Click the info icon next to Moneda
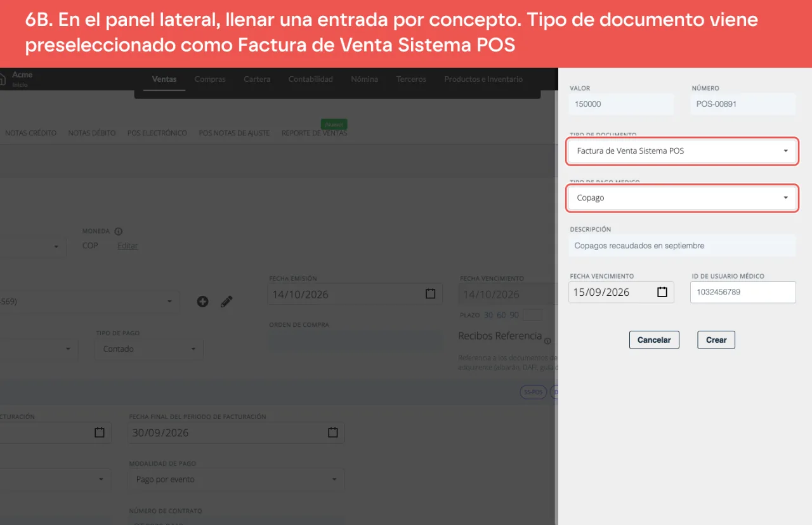The image size is (812, 525). (118, 232)
